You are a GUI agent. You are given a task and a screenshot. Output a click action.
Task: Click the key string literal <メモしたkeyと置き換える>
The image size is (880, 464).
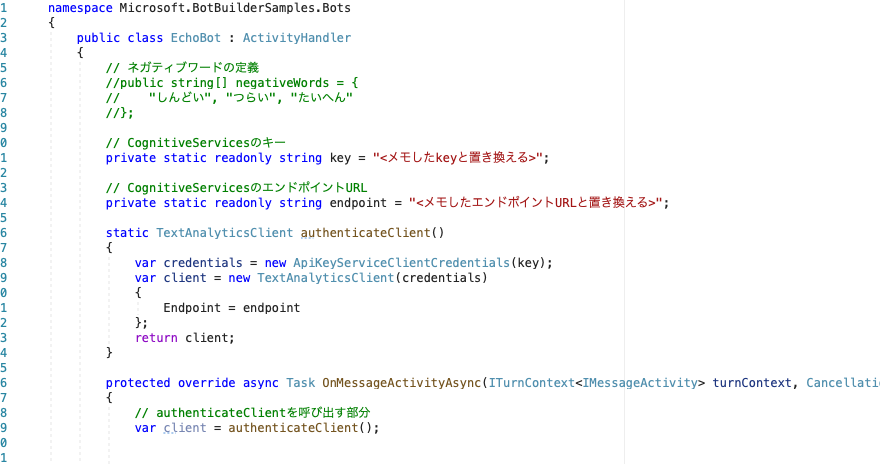tap(458, 158)
